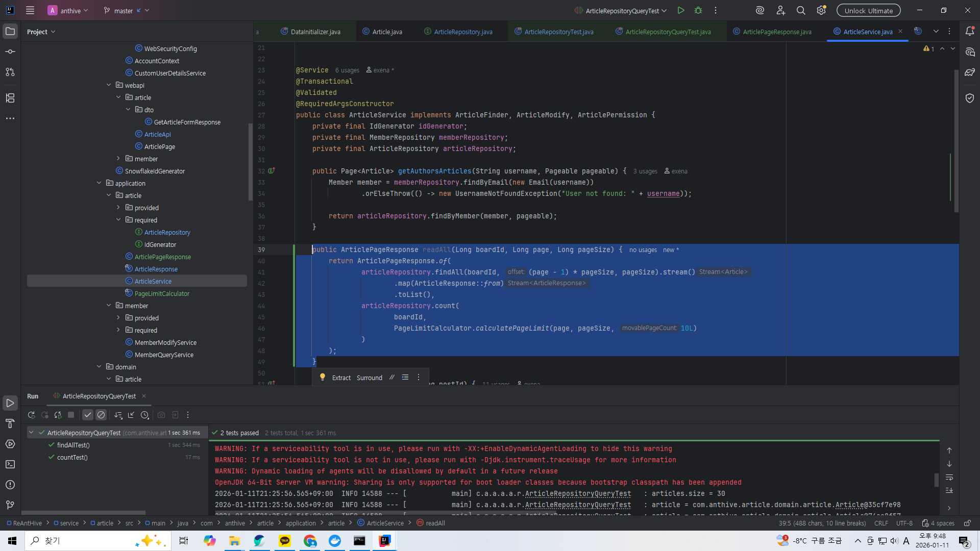Toggle Show Passed tests filter
Screen dimensions: 980x551
pos(88,415)
